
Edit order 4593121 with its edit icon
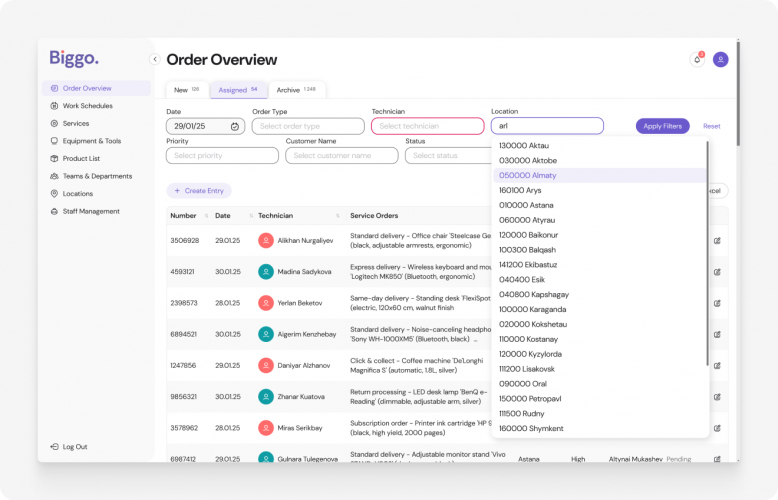(717, 272)
